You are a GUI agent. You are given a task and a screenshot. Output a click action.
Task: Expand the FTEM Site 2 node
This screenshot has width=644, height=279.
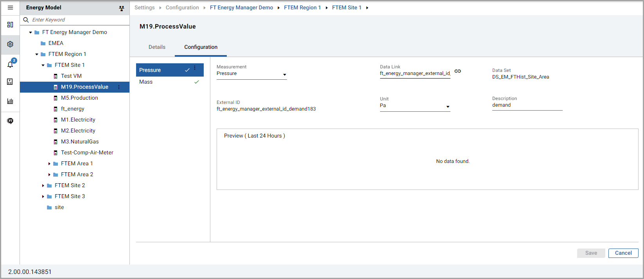tap(43, 186)
